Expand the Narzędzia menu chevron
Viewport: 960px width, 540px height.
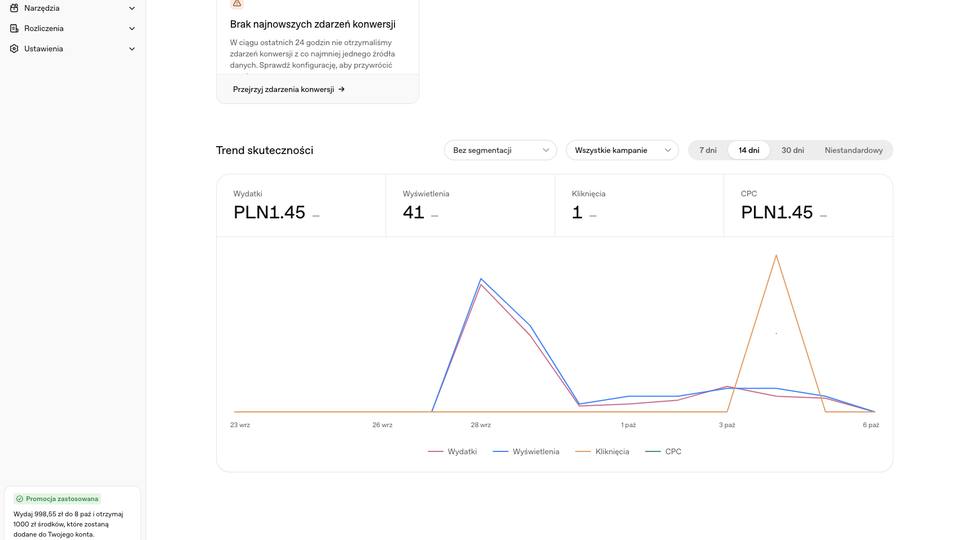[x=132, y=9]
